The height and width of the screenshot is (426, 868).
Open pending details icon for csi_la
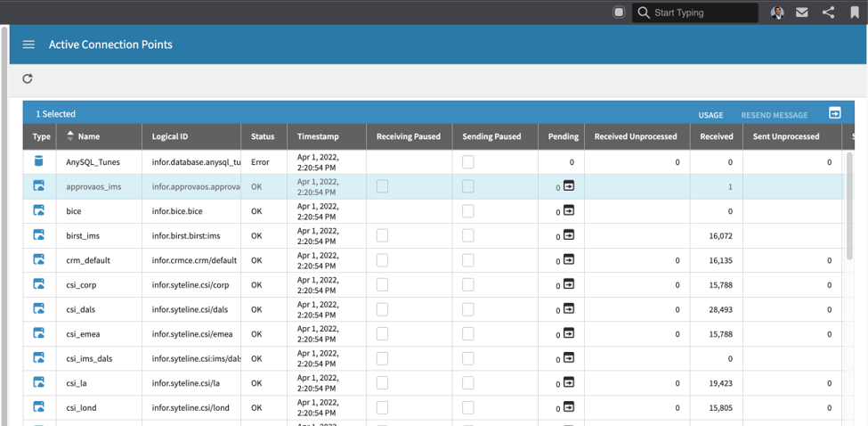pyautogui.click(x=569, y=381)
